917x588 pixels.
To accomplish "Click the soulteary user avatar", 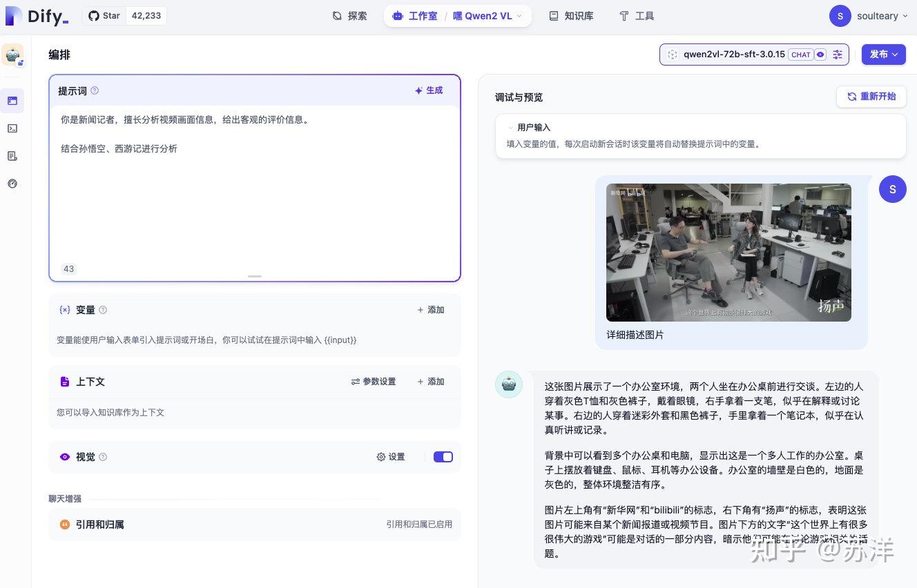I will pos(840,15).
